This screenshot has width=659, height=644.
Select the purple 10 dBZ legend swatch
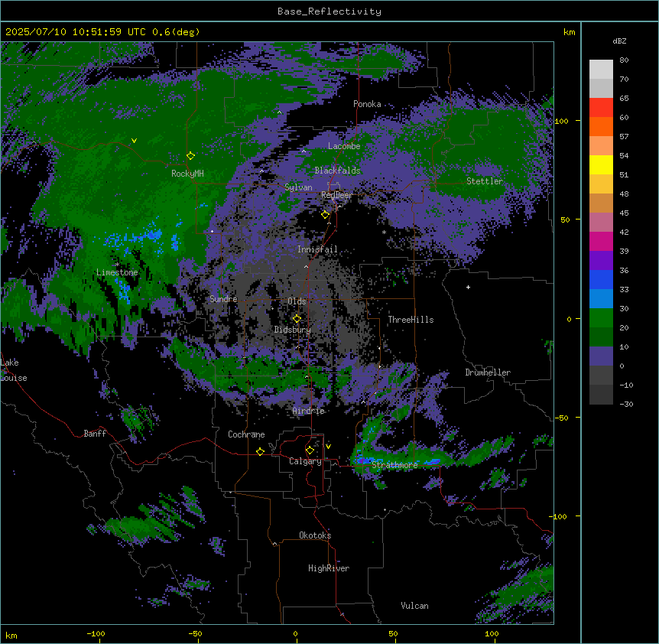pyautogui.click(x=601, y=356)
